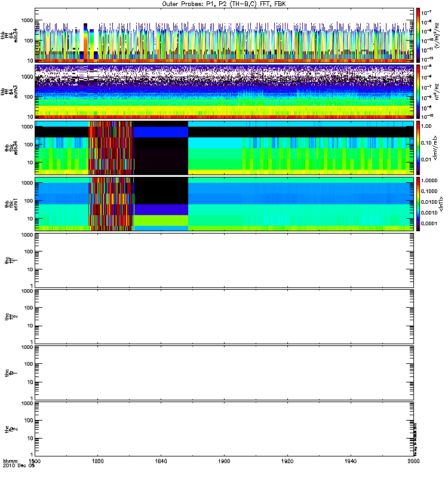Viewport: 448px width, 478px height.
Task: Click the "1820" time axis label
Action: (98, 461)
